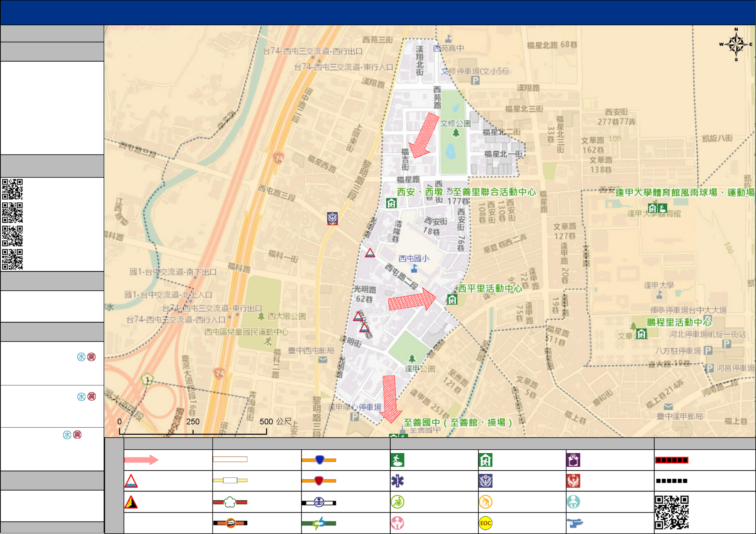Click the green 鵬程里活動中心 label

pos(679,322)
